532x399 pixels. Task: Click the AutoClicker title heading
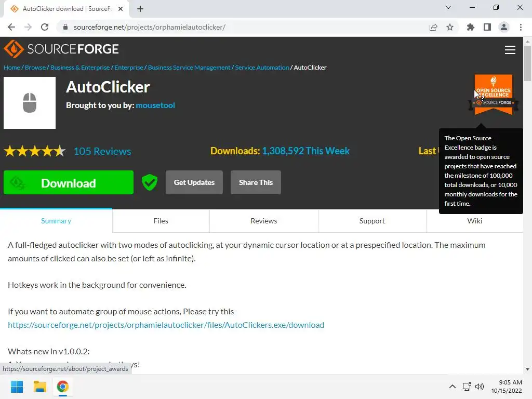click(108, 87)
